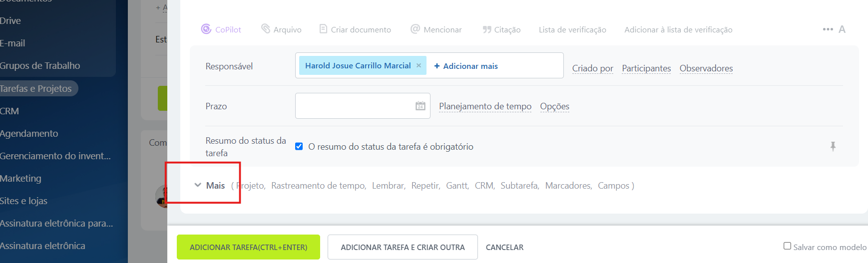Screen dimensions: 868x263
Task: Open the calendar picker in Prazo field
Action: pyautogui.click(x=421, y=106)
